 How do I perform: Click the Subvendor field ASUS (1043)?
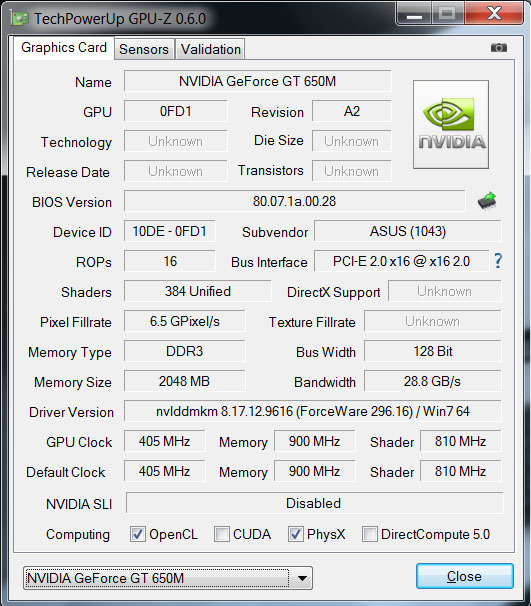click(408, 231)
